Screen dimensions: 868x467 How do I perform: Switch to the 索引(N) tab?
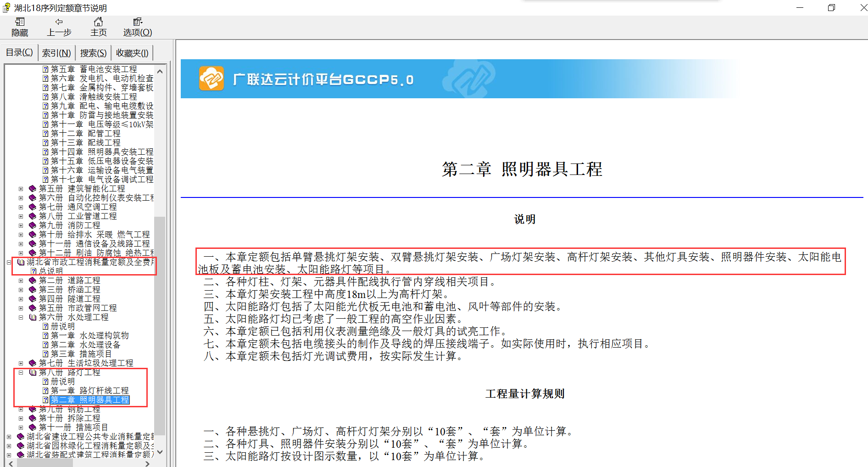point(56,53)
